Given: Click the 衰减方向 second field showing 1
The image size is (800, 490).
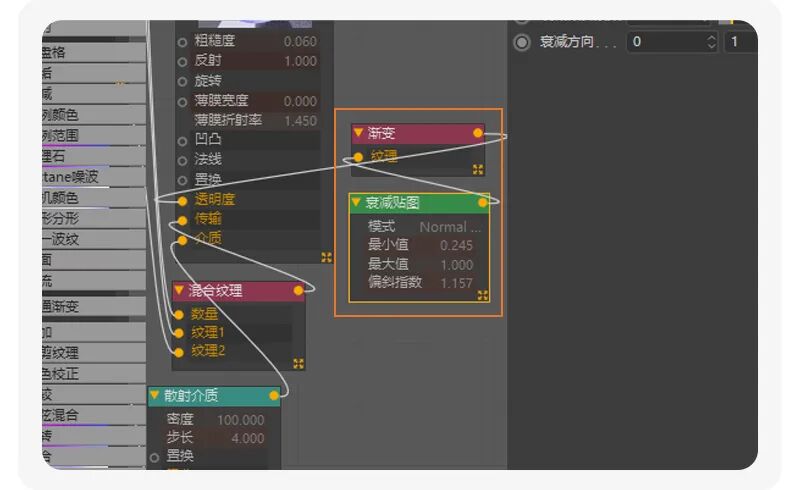Looking at the screenshot, I should coord(740,41).
